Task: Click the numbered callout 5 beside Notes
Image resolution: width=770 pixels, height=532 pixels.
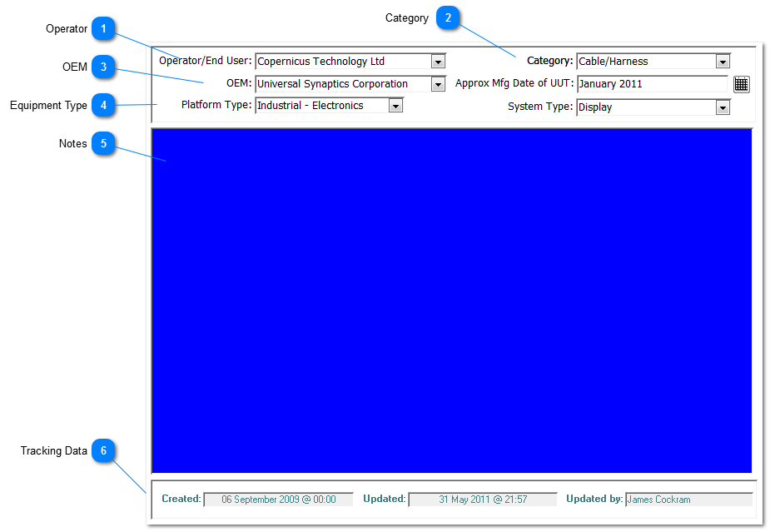Action: tap(103, 144)
